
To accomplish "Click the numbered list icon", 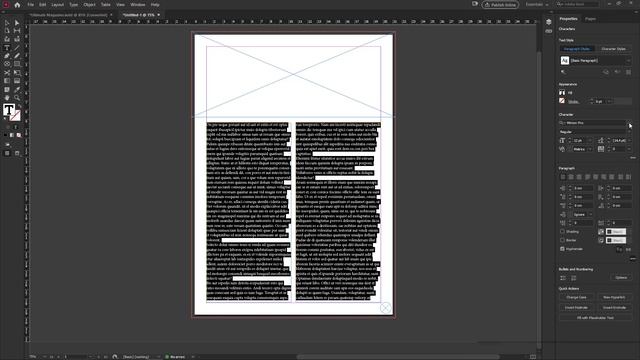I will (573, 278).
